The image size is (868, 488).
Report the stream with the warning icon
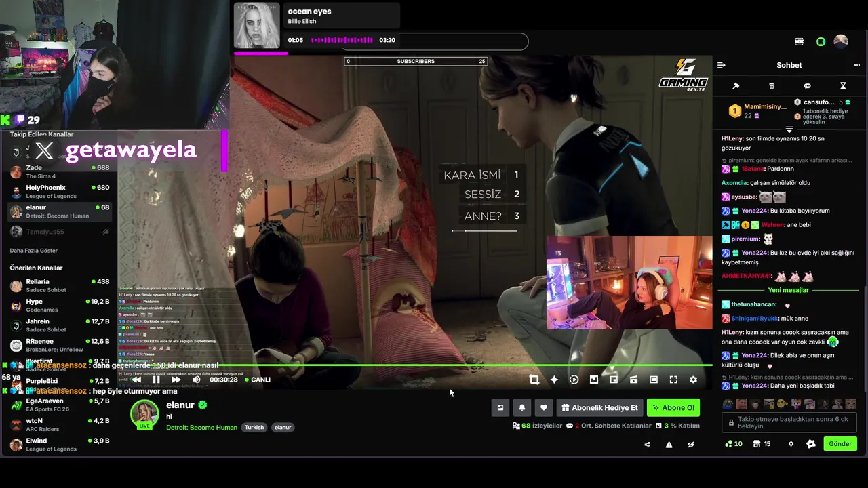(x=669, y=445)
